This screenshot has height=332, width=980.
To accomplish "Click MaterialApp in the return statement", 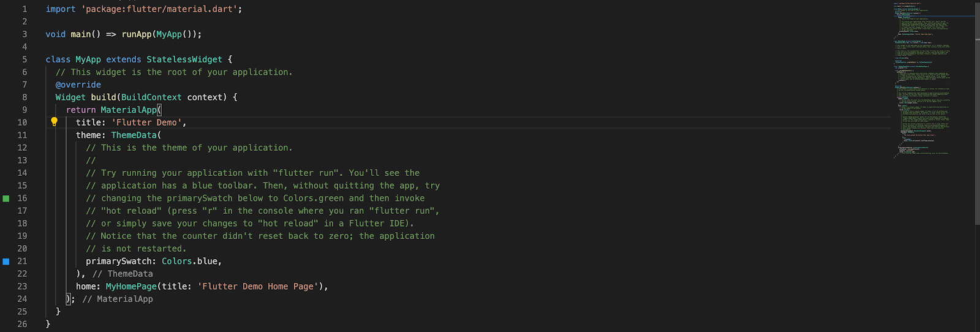I will point(129,110).
